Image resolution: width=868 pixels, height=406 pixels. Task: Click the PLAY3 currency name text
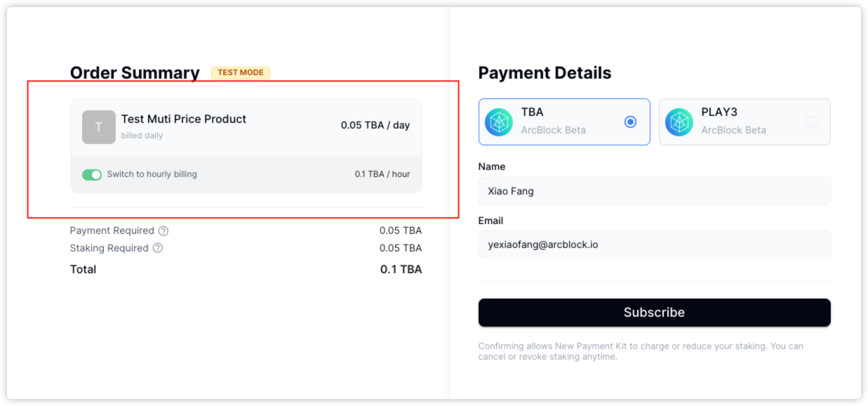click(719, 112)
